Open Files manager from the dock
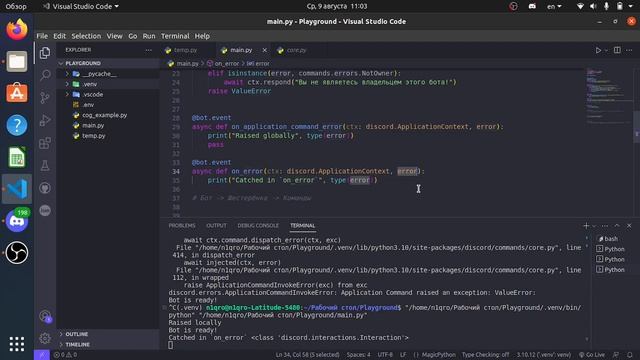The width and height of the screenshot is (640, 360). [17, 62]
